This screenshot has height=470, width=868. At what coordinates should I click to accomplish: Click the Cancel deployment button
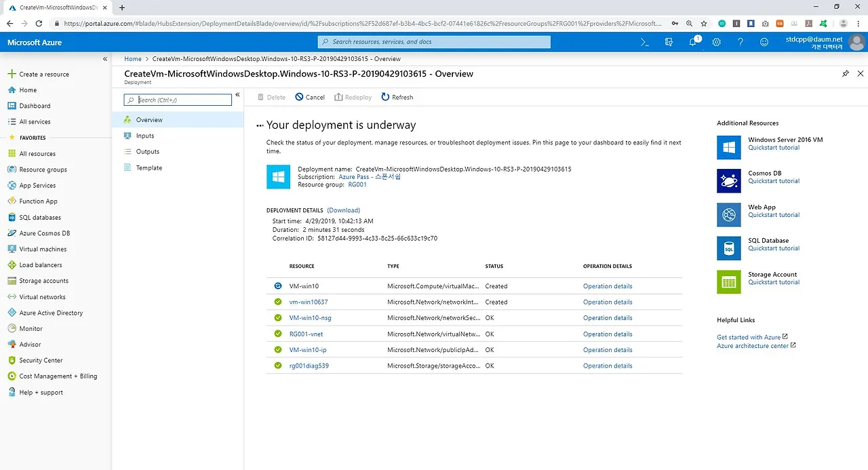coord(310,97)
